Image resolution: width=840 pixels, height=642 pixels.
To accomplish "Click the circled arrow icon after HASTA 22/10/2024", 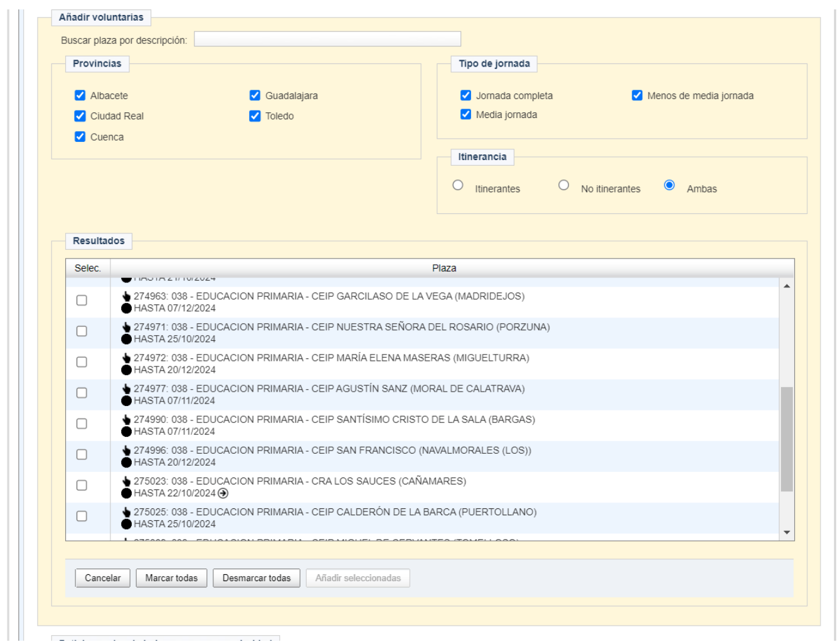I will 223,493.
